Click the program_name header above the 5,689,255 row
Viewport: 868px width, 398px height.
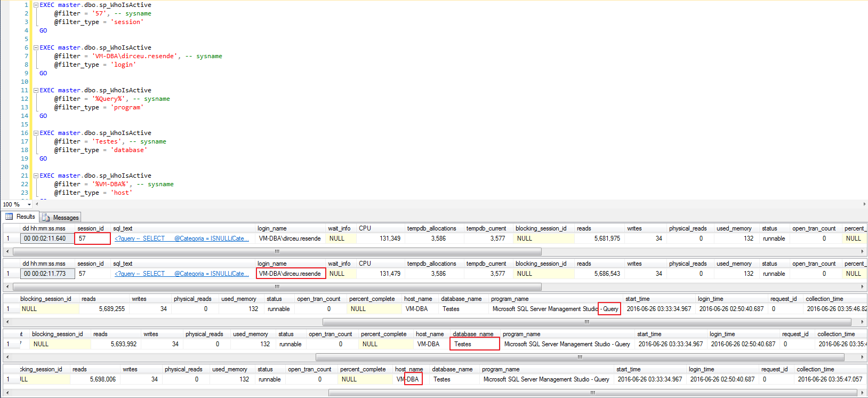[x=556, y=299]
